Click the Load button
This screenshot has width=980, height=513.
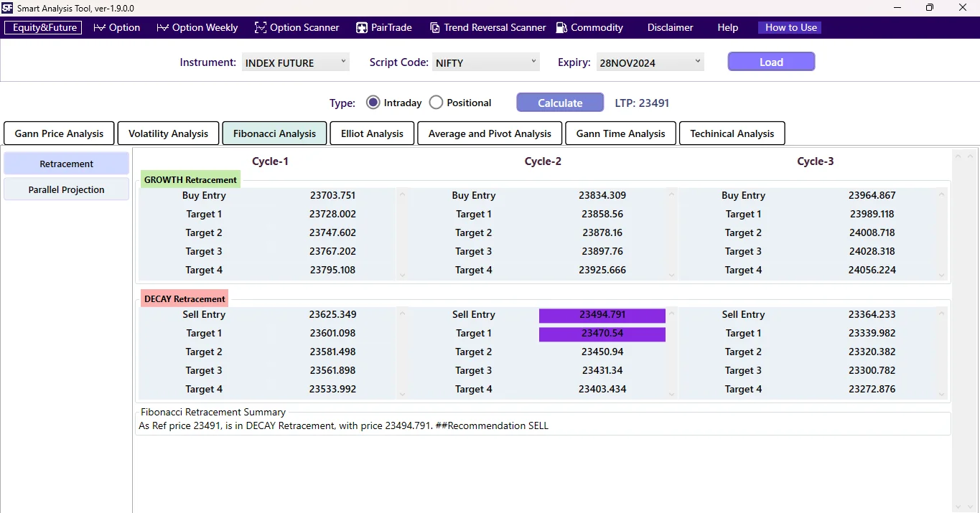[x=770, y=62]
